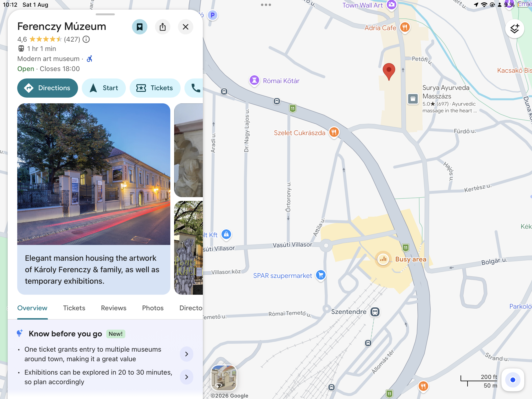Tap the SPAR szupermarket map label

point(283,276)
